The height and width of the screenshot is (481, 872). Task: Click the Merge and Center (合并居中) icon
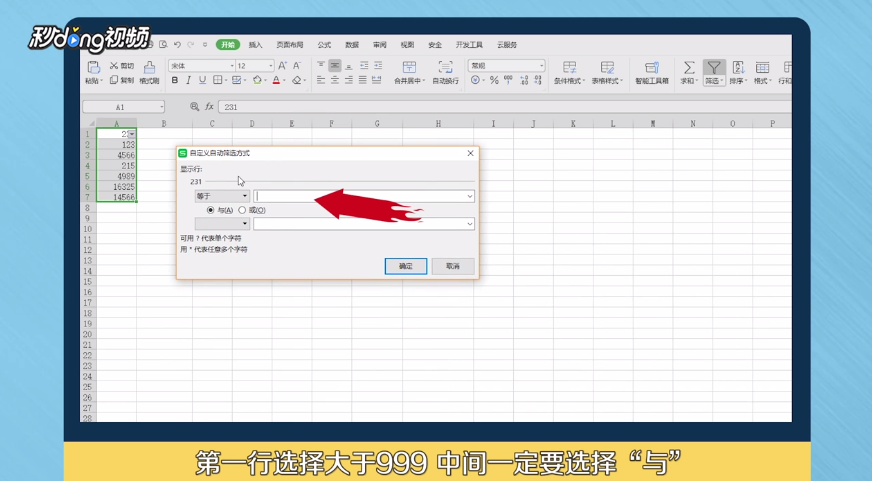click(409, 67)
